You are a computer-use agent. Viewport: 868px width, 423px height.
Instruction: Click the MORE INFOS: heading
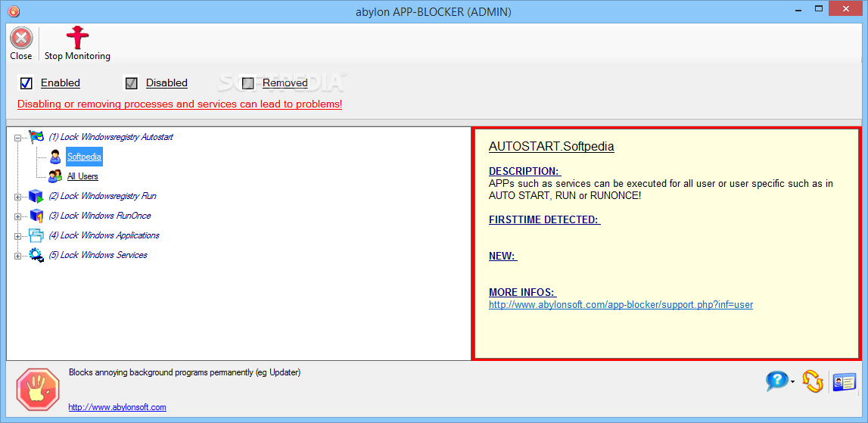[523, 292]
